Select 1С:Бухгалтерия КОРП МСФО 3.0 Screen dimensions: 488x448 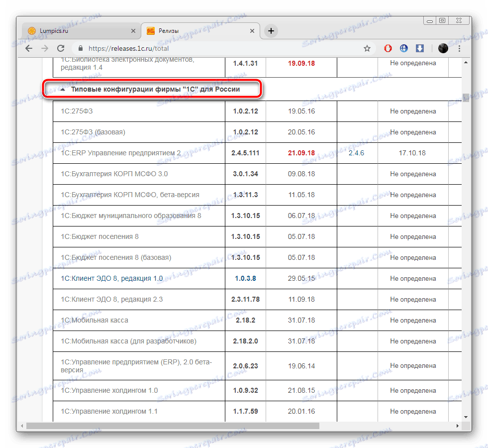point(114,174)
